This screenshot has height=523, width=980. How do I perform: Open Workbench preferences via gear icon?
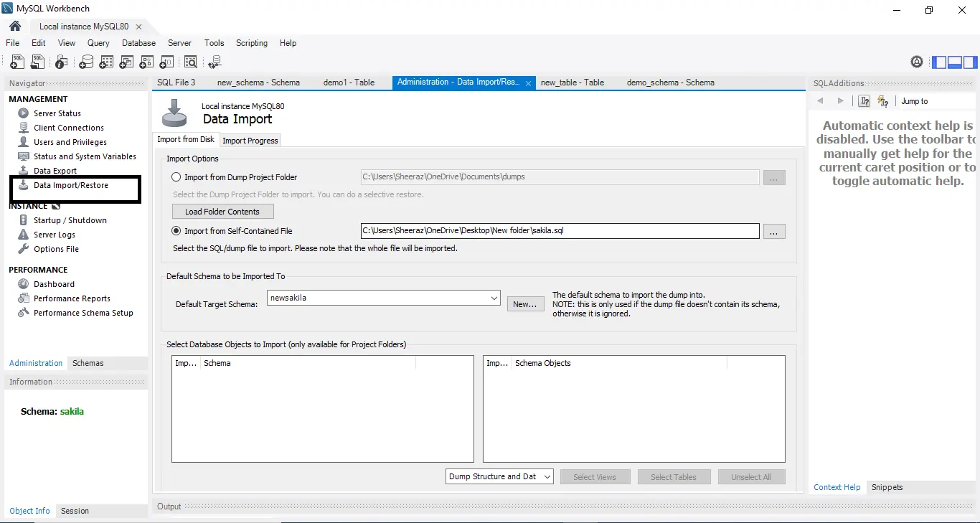pos(916,62)
